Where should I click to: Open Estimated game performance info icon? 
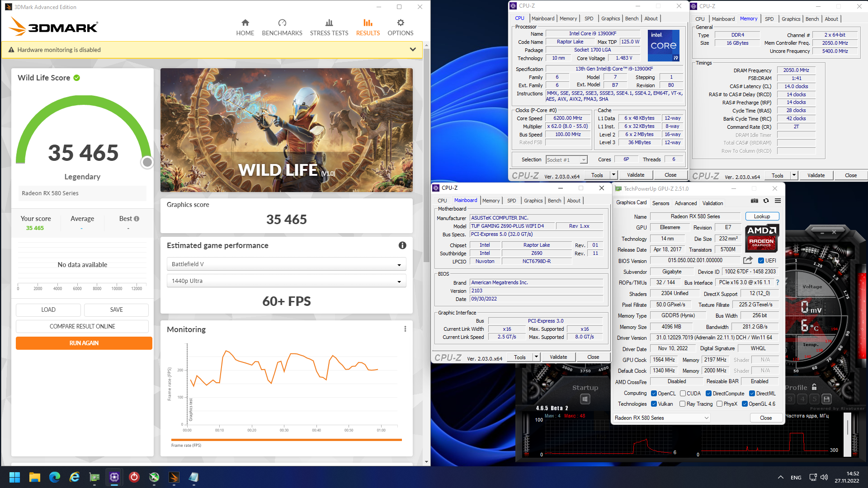(402, 245)
